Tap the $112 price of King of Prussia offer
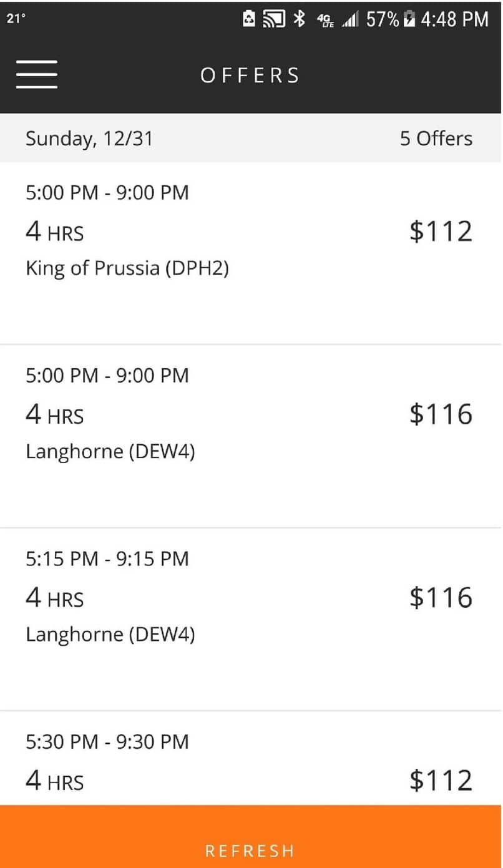 click(441, 231)
